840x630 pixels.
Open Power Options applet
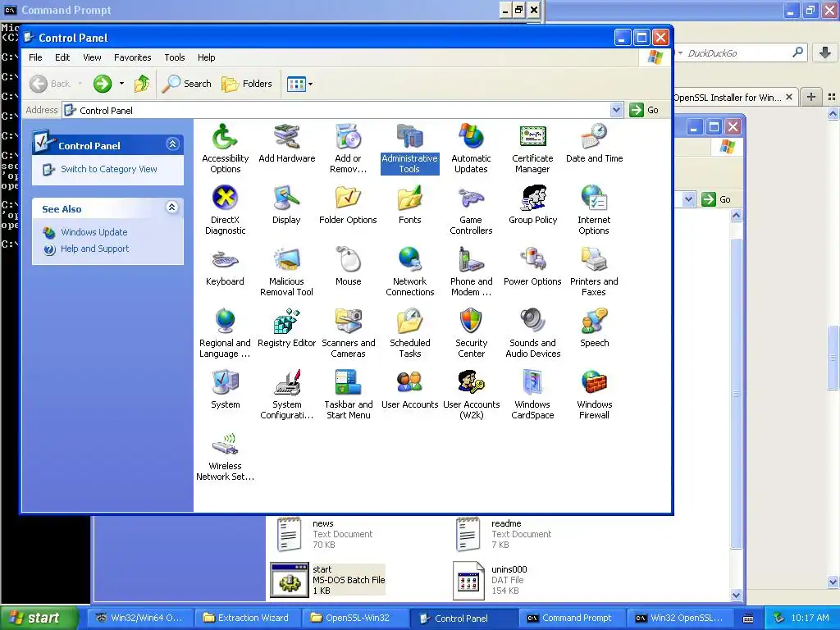pos(532,267)
